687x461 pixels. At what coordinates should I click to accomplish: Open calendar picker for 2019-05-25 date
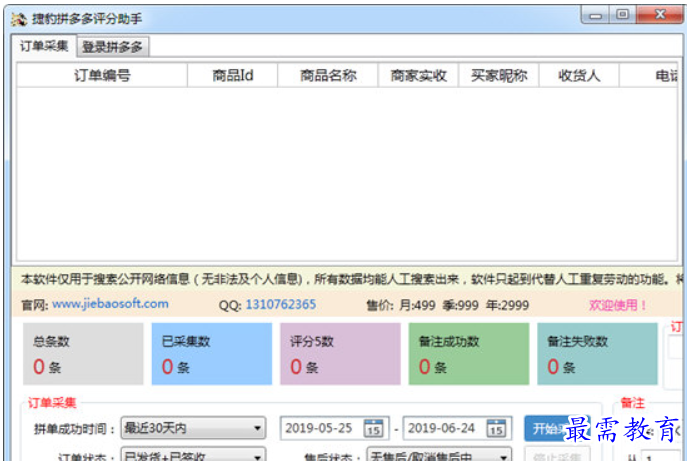(x=374, y=428)
